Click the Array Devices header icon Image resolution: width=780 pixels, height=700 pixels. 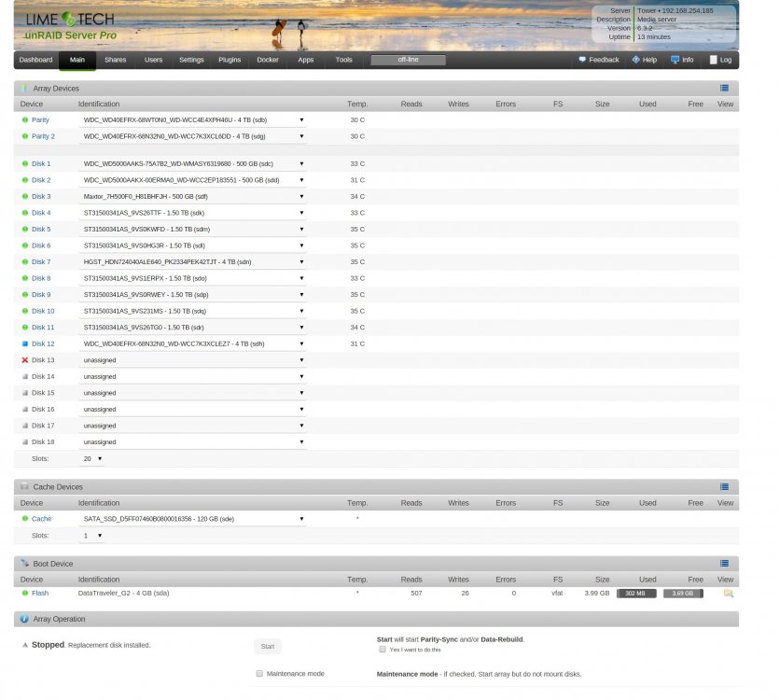pos(24,88)
